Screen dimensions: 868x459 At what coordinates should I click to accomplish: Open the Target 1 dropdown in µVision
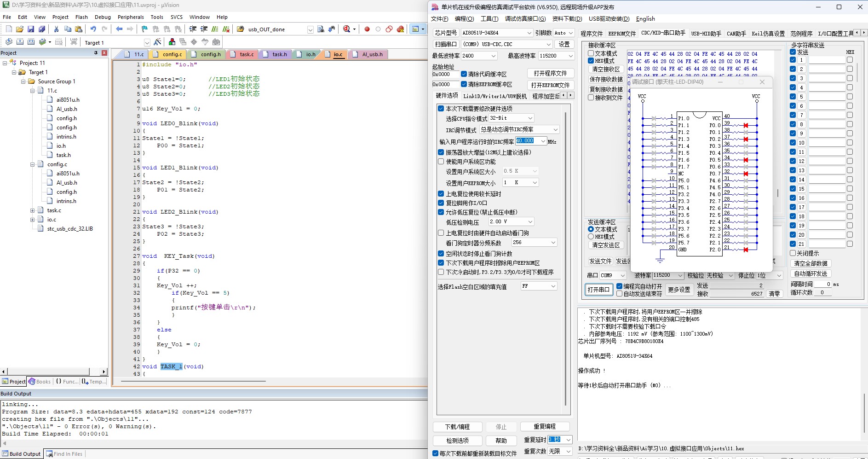click(147, 42)
